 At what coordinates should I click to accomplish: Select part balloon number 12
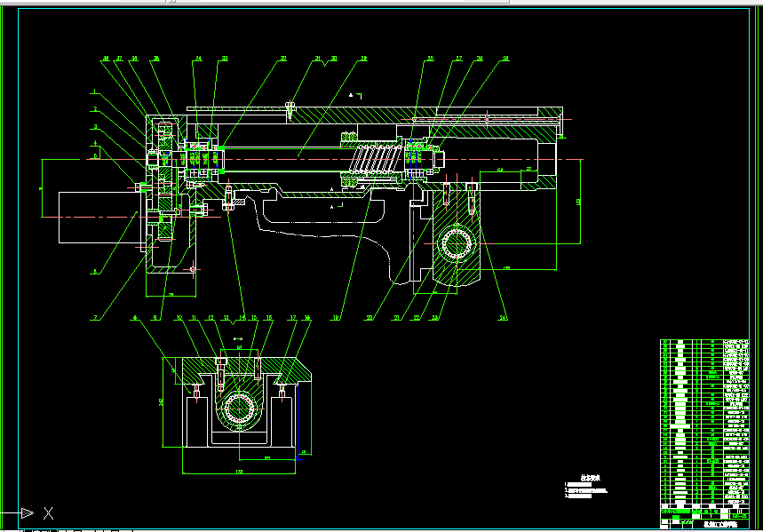pos(211,318)
